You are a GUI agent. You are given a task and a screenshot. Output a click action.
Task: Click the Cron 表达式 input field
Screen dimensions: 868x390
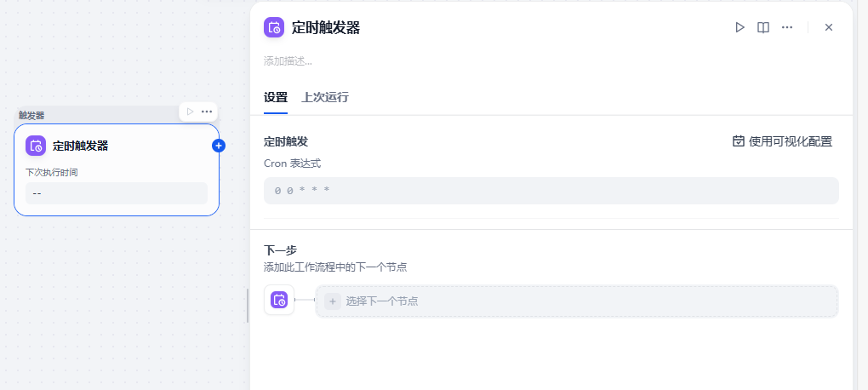551,191
